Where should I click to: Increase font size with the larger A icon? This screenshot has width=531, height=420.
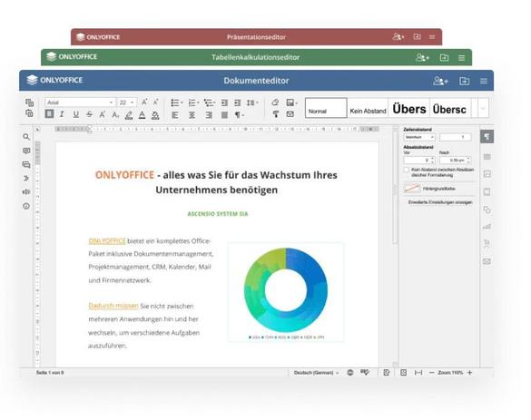[144, 102]
